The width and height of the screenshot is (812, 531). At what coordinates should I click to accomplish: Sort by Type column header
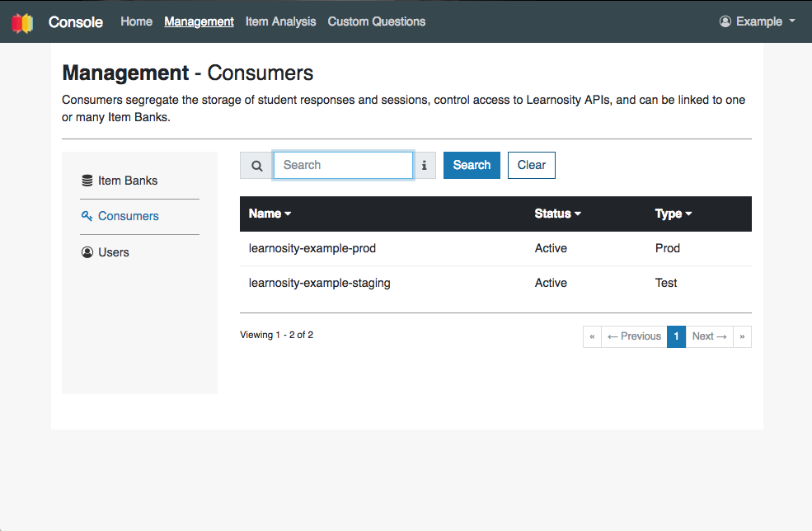tap(674, 214)
